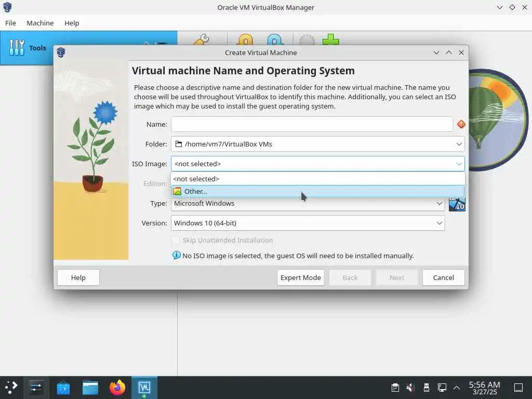Click the show desktop icon in the taskbar
The image size is (532, 399).
click(x=518, y=388)
